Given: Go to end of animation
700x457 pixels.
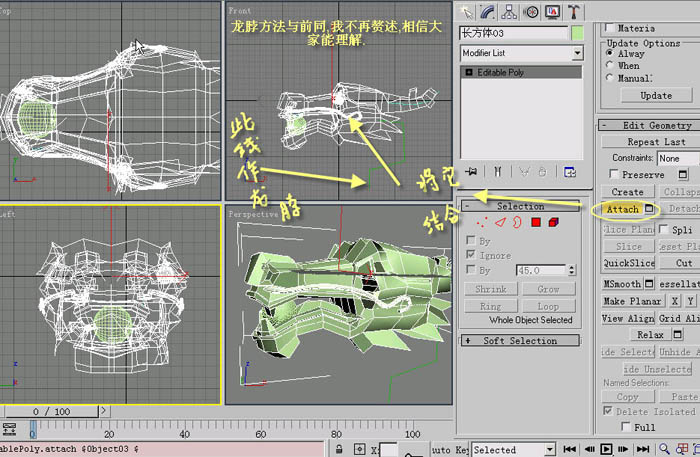Looking at the screenshot, I should (x=643, y=449).
